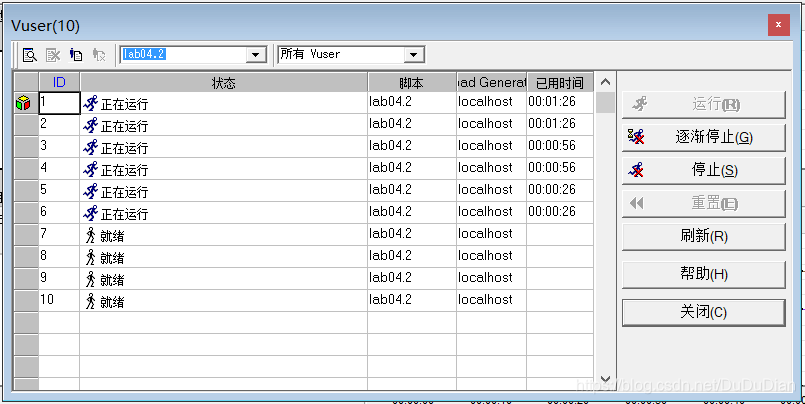Click the Show Vuser details toolbar icon
Viewport: 805px width, 404px height.
(x=30, y=55)
